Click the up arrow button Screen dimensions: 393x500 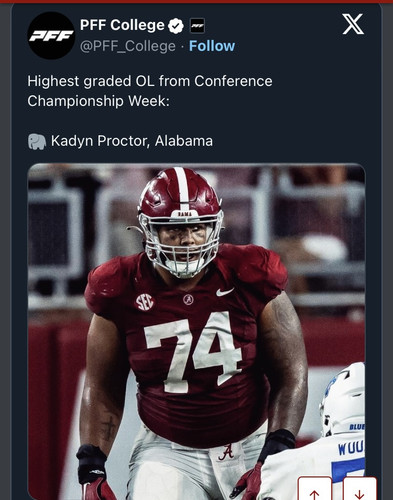tap(315, 490)
